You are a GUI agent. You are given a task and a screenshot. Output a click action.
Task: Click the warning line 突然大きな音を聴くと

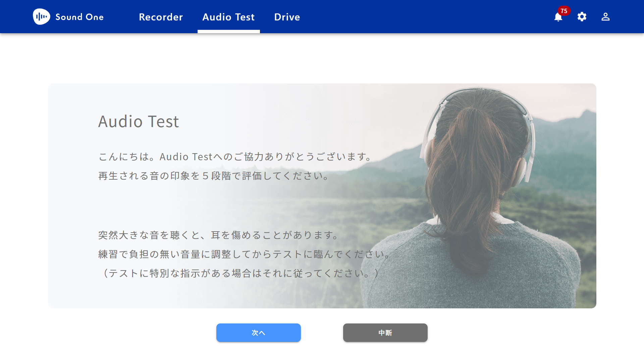tap(219, 235)
